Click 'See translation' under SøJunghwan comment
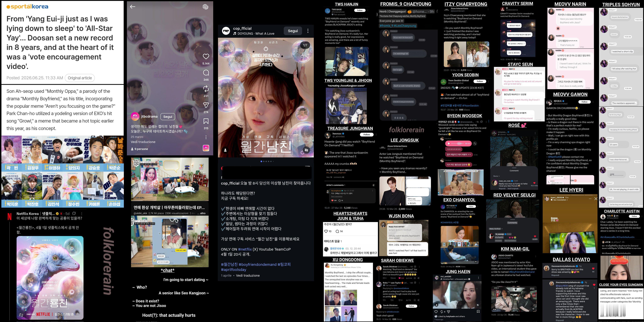Image resolution: width=644 pixels, height=322 pixels. 336,197
